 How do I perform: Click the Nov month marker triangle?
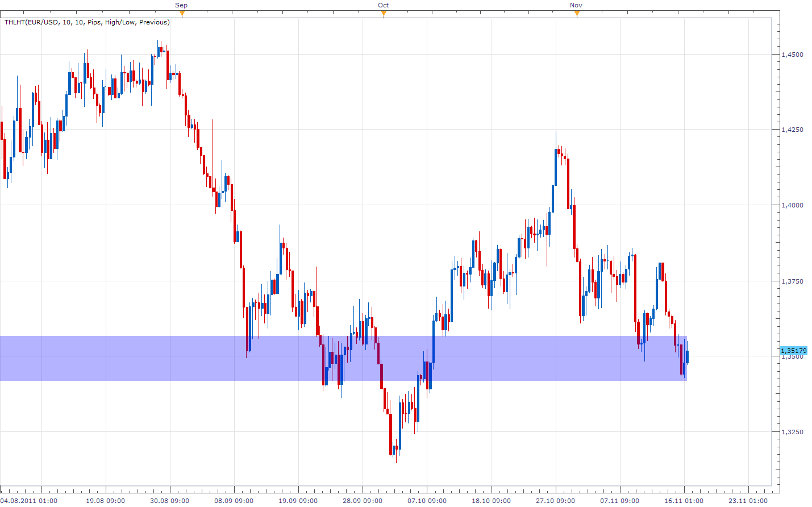(577, 14)
